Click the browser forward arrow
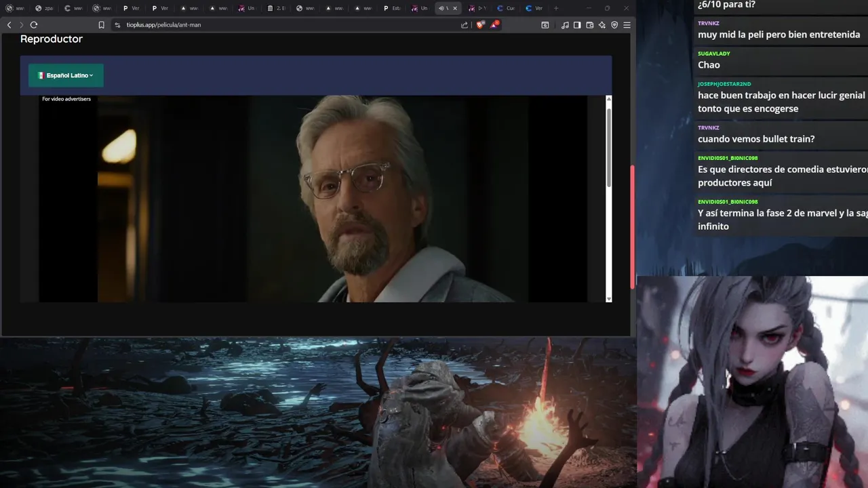The height and width of the screenshot is (488, 868). 21,25
